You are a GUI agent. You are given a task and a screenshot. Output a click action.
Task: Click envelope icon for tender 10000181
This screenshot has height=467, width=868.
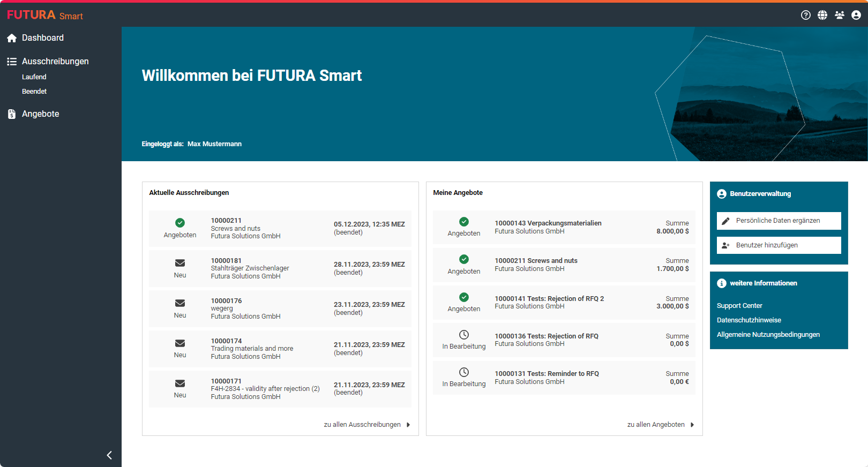(x=180, y=263)
